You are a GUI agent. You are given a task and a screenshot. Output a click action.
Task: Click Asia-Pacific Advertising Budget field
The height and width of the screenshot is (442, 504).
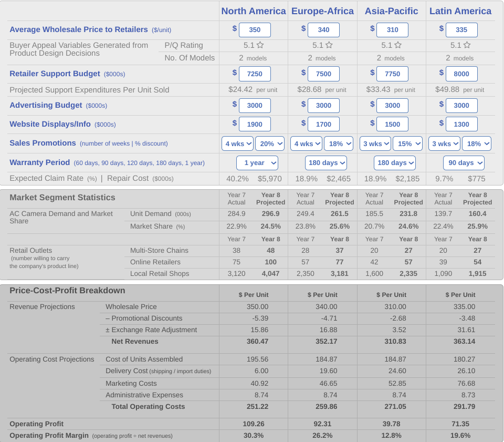point(392,106)
